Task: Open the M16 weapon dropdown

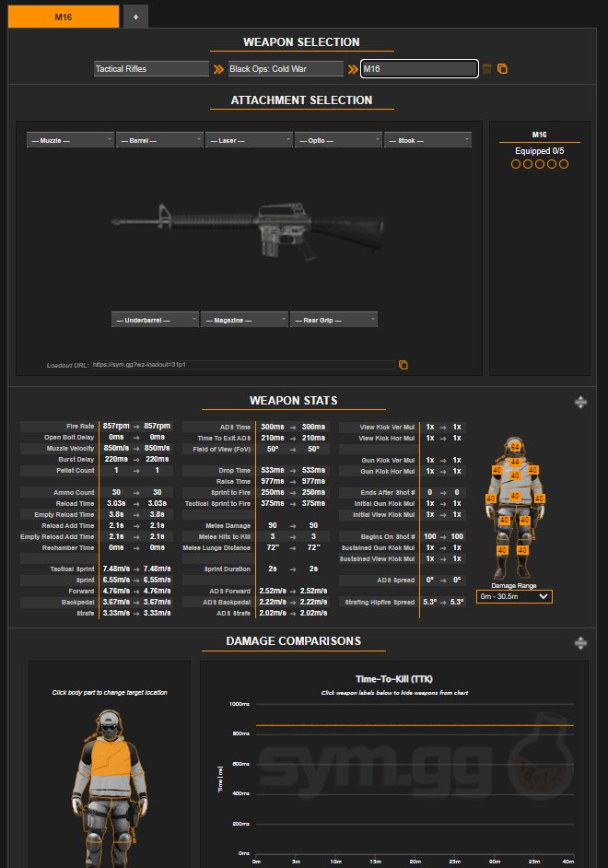Action: point(419,68)
